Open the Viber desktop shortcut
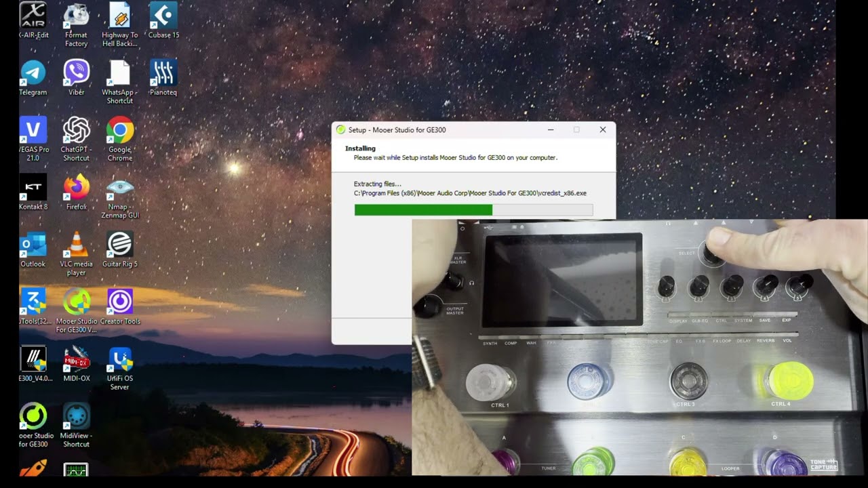Viewport: 868px width, 488px height. [76, 78]
